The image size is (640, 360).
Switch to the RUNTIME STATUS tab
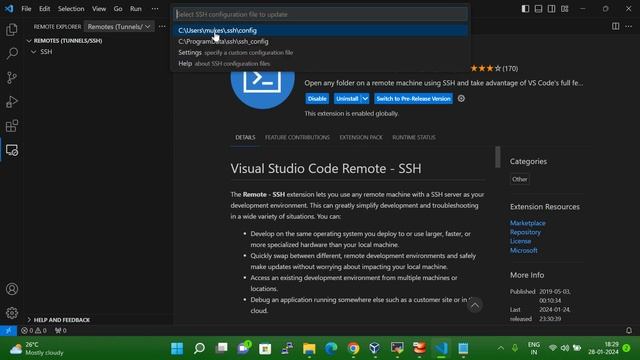(x=414, y=138)
